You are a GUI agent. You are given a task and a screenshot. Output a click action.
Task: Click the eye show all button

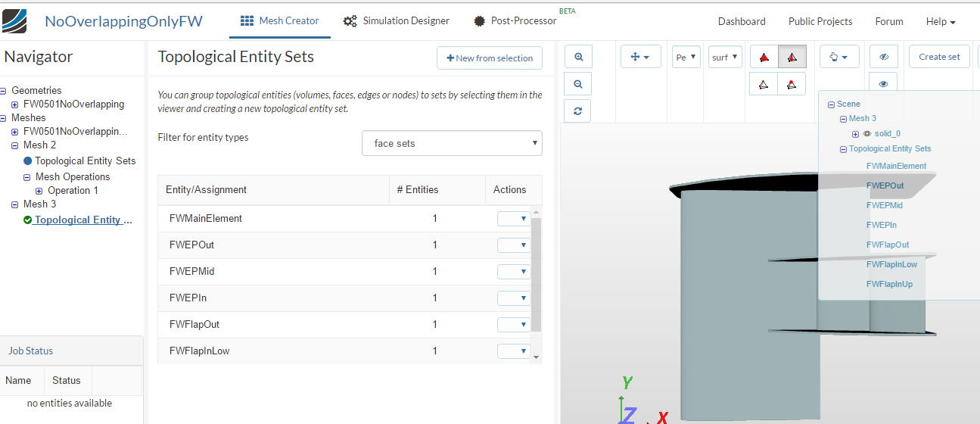pos(883,84)
